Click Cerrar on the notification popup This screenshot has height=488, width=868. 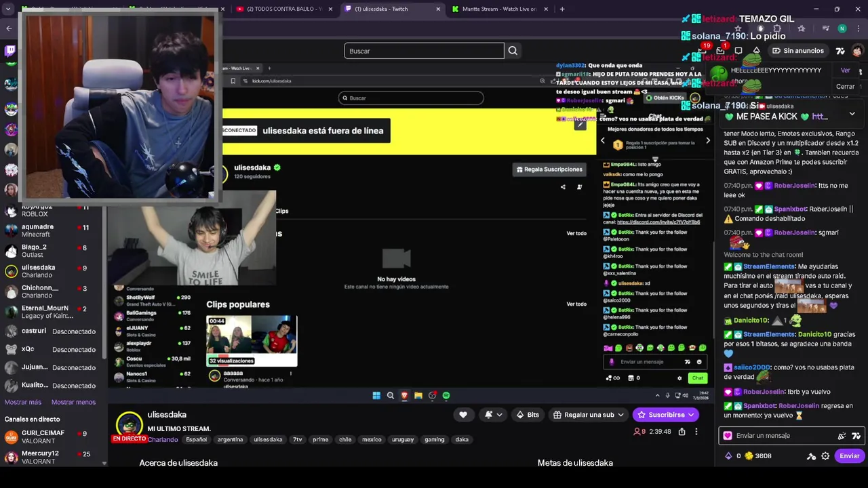click(x=845, y=87)
